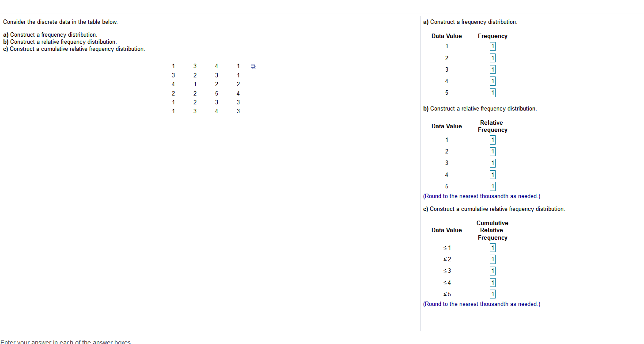Image resolution: width=644 pixels, height=344 pixels.
Task: Open the data table in a popout window
Action: [x=253, y=66]
